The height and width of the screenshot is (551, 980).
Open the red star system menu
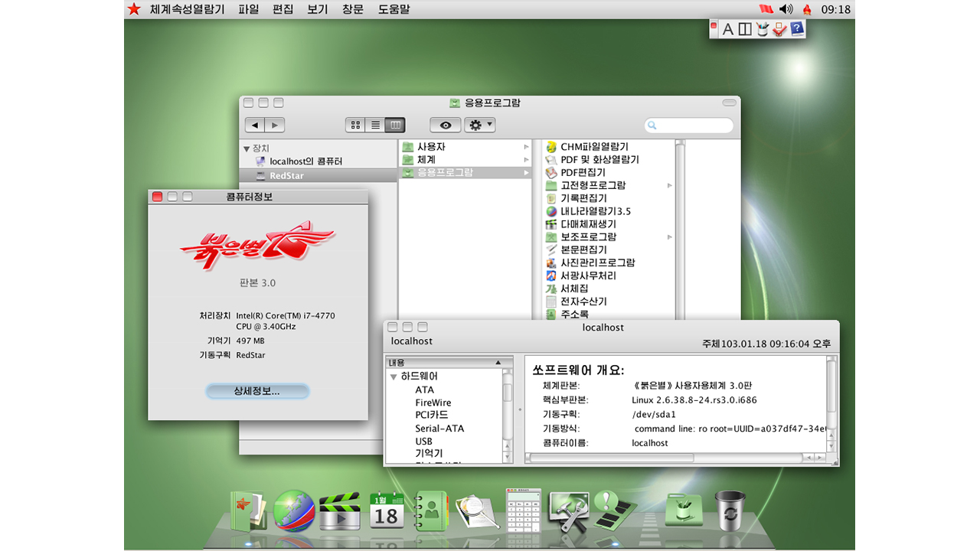tap(134, 9)
